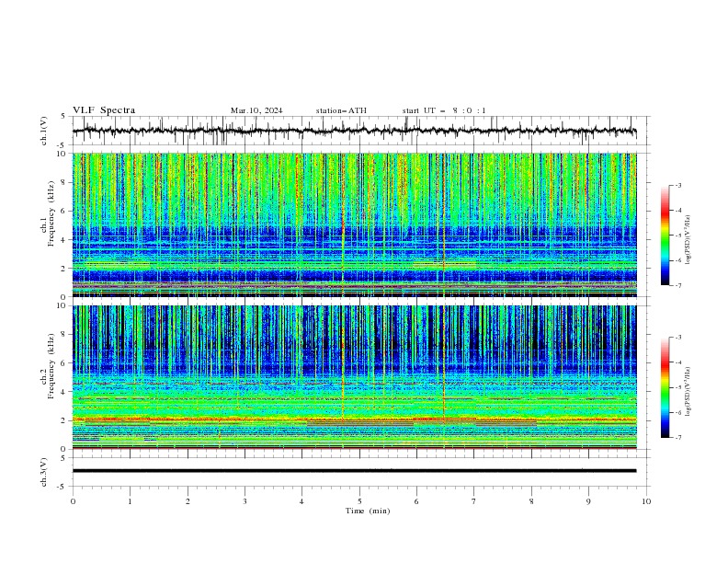Click the "5" tick on ch.1(V) axis

63,116
